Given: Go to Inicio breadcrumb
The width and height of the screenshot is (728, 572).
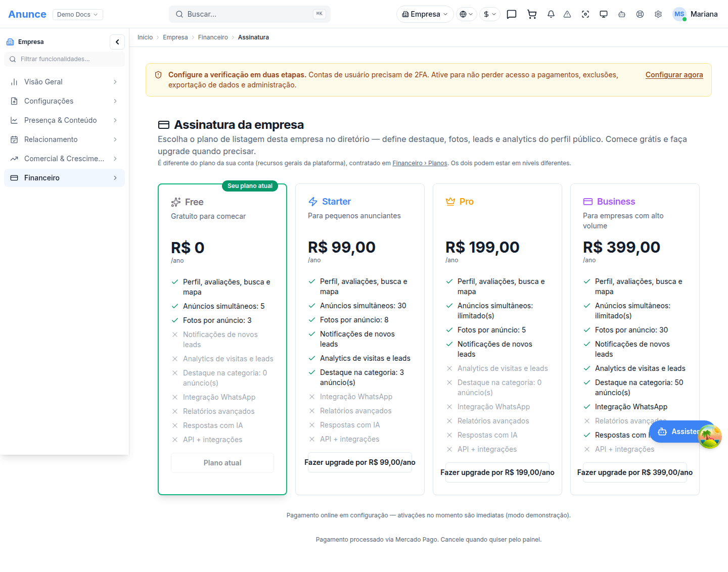Looking at the screenshot, I should point(145,37).
